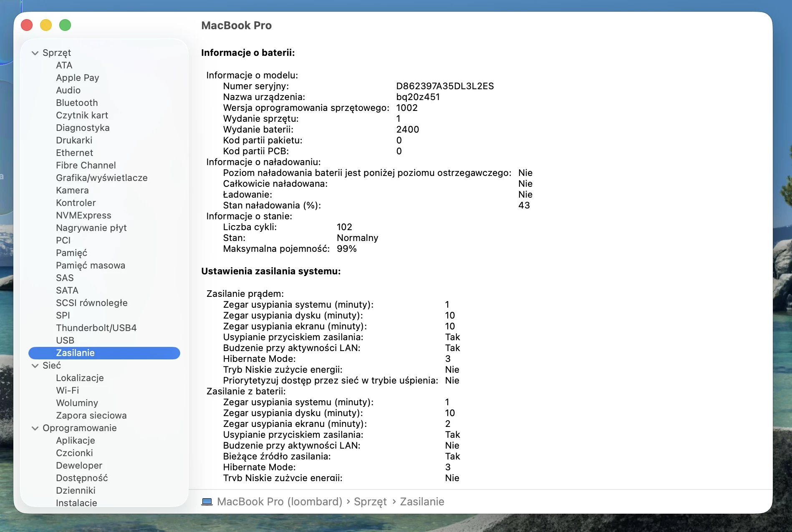
Task: Select Kamera under Sprzęt
Action: tap(72, 190)
